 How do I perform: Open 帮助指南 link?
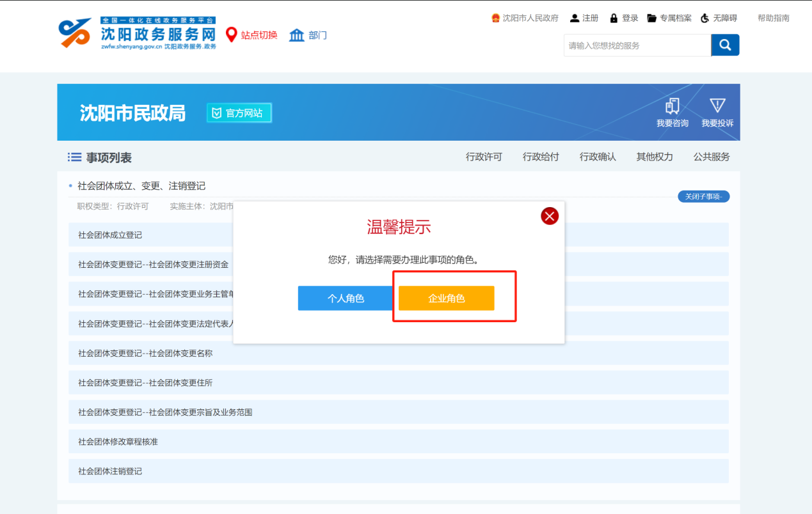pyautogui.click(x=773, y=18)
